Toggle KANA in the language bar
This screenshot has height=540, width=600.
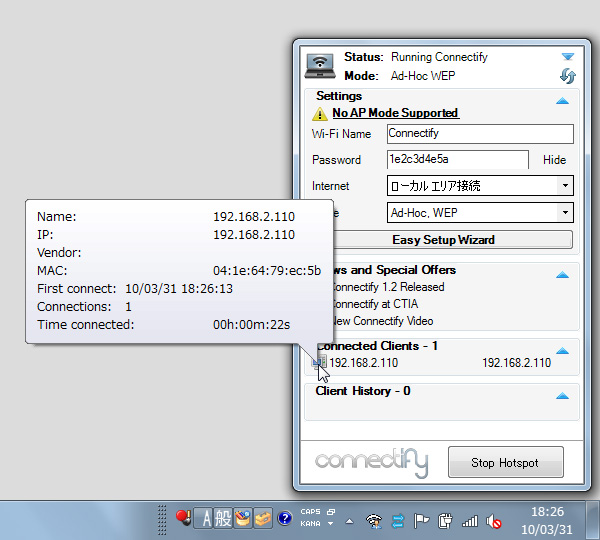(x=310, y=523)
